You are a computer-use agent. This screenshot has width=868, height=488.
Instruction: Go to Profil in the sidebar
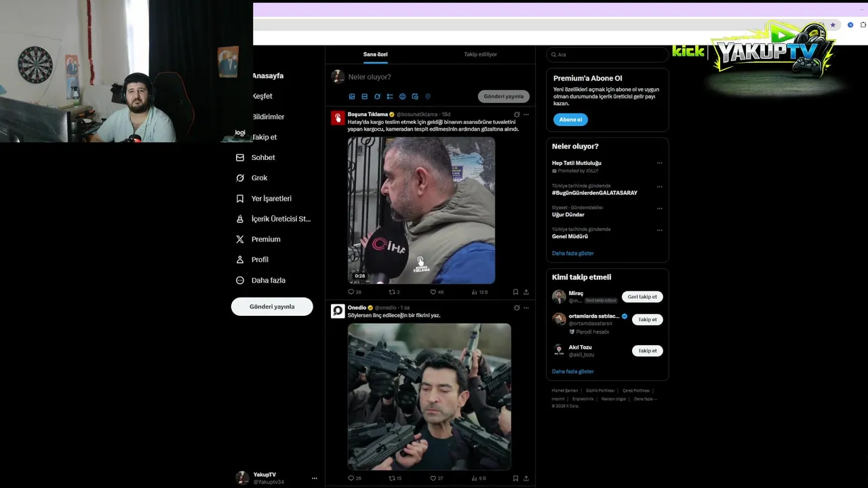pyautogui.click(x=252, y=260)
